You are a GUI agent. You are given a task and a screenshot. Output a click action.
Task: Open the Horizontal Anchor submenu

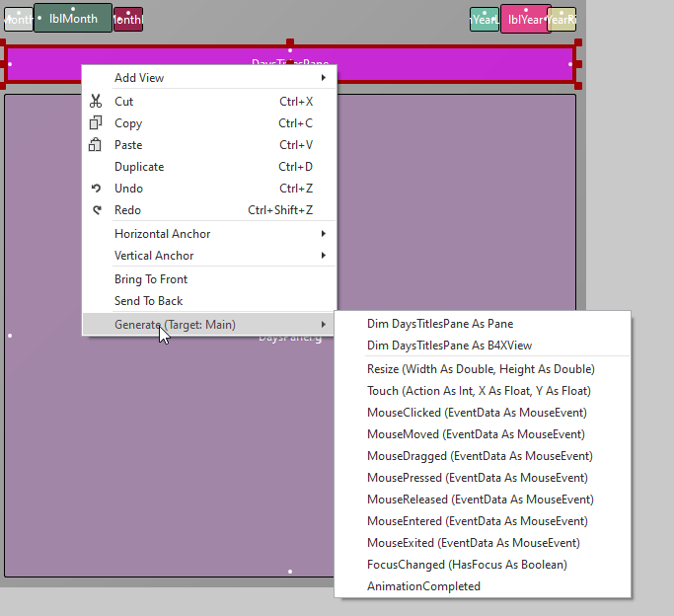(209, 234)
